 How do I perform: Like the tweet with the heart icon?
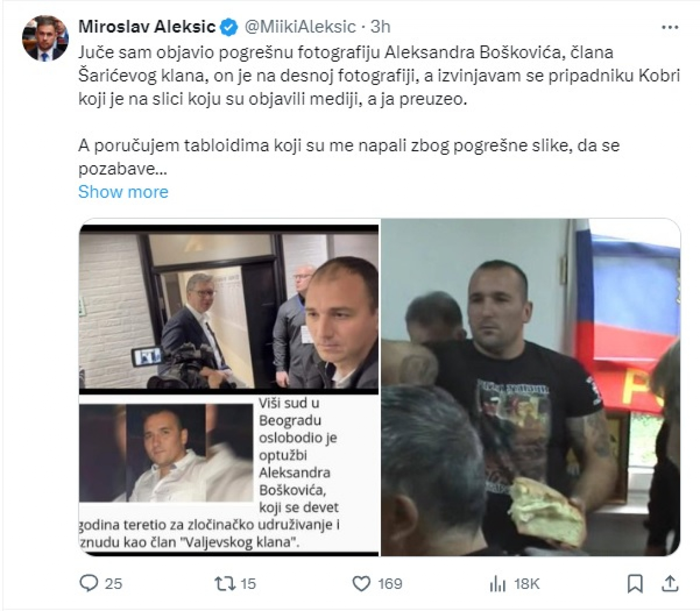361,584
